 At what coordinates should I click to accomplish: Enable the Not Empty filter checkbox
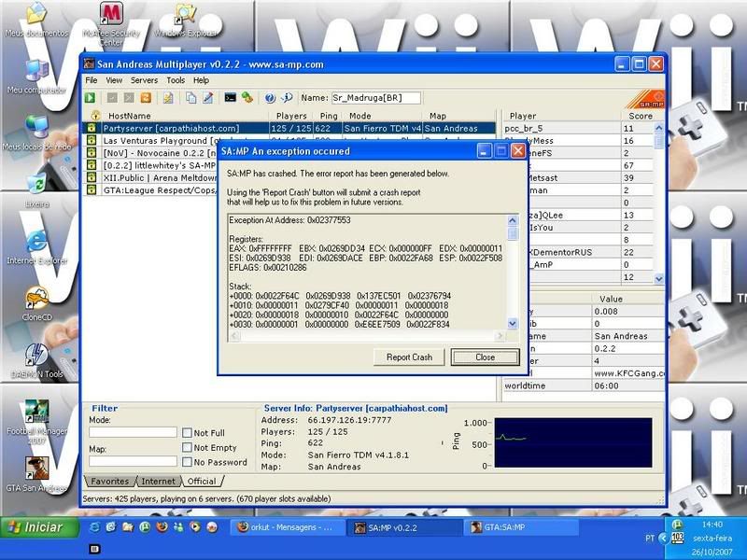click(x=188, y=447)
